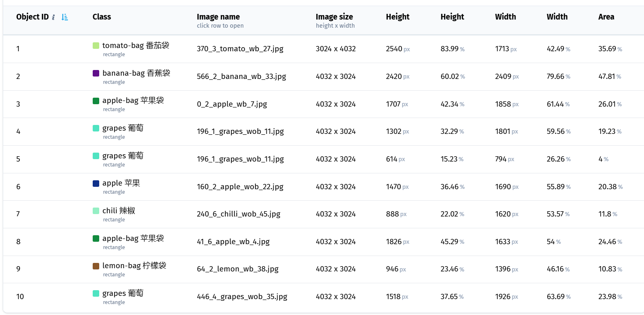This screenshot has width=644, height=315.
Task: Select object ID 5 grapes row
Action: tap(324, 160)
